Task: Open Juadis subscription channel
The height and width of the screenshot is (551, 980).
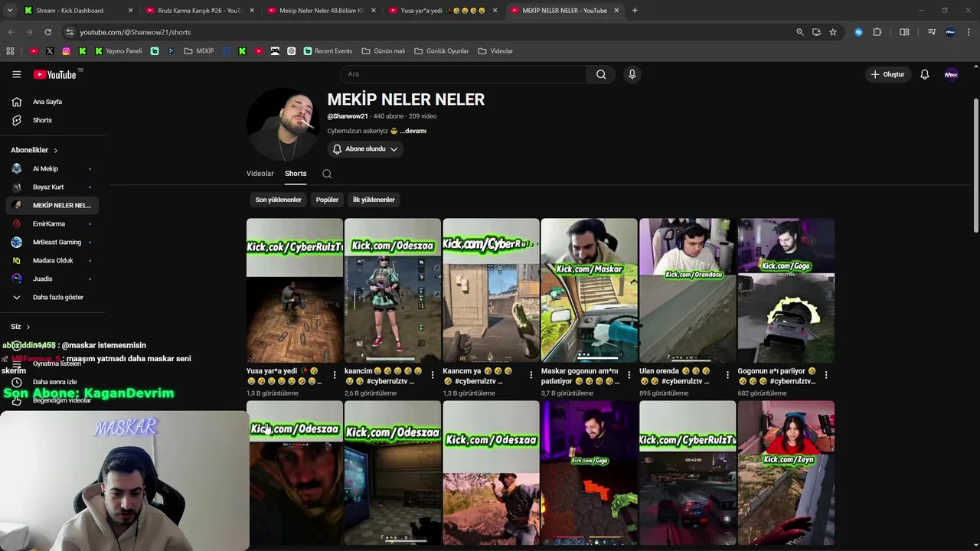Action: click(x=51, y=279)
